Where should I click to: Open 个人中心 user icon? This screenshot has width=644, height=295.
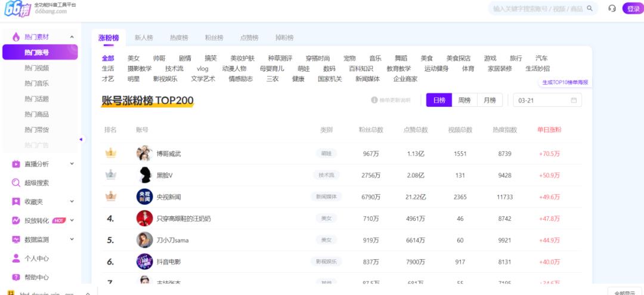(16, 259)
